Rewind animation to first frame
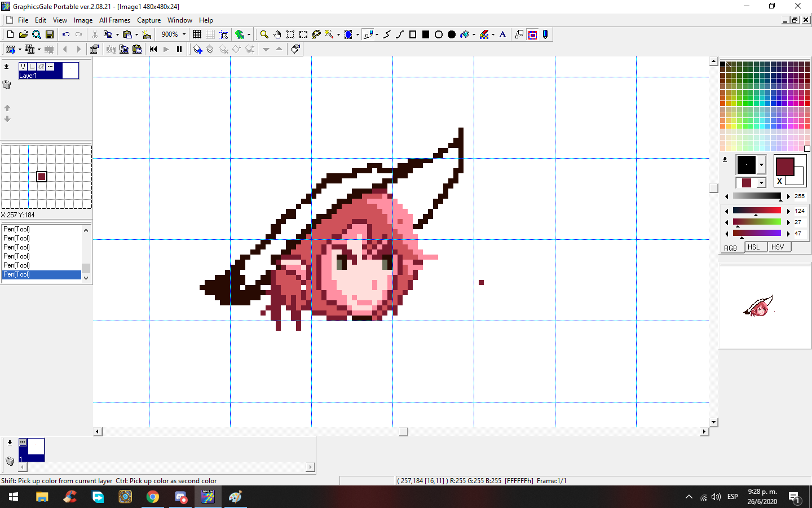This screenshot has height=508, width=812. 153,49
